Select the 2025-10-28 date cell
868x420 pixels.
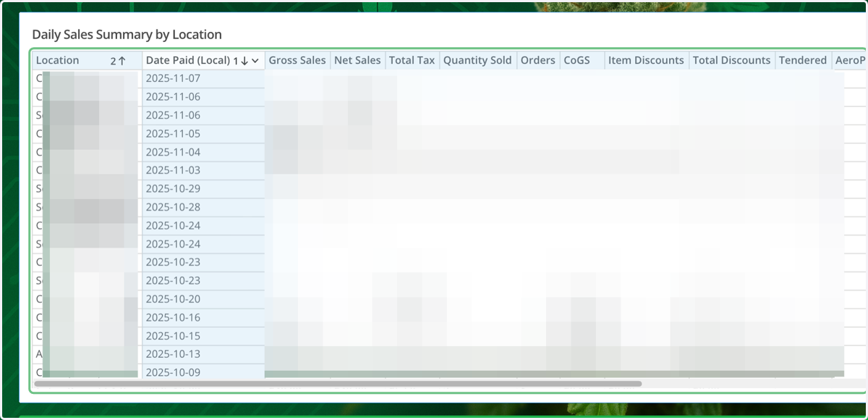point(203,207)
